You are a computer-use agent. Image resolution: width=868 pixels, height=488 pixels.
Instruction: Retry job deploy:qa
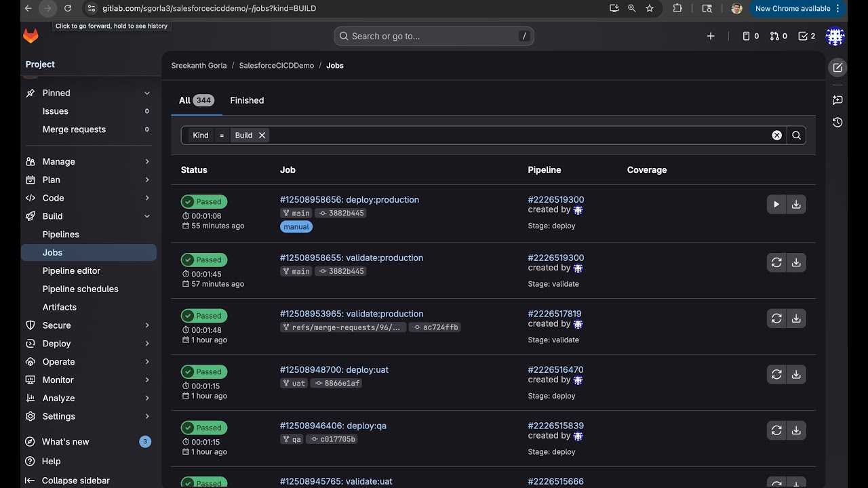(x=776, y=430)
